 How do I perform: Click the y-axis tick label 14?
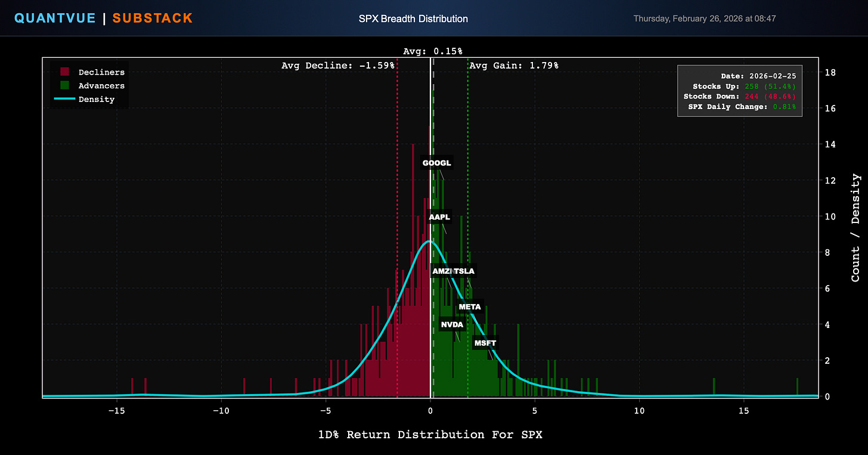pos(830,144)
